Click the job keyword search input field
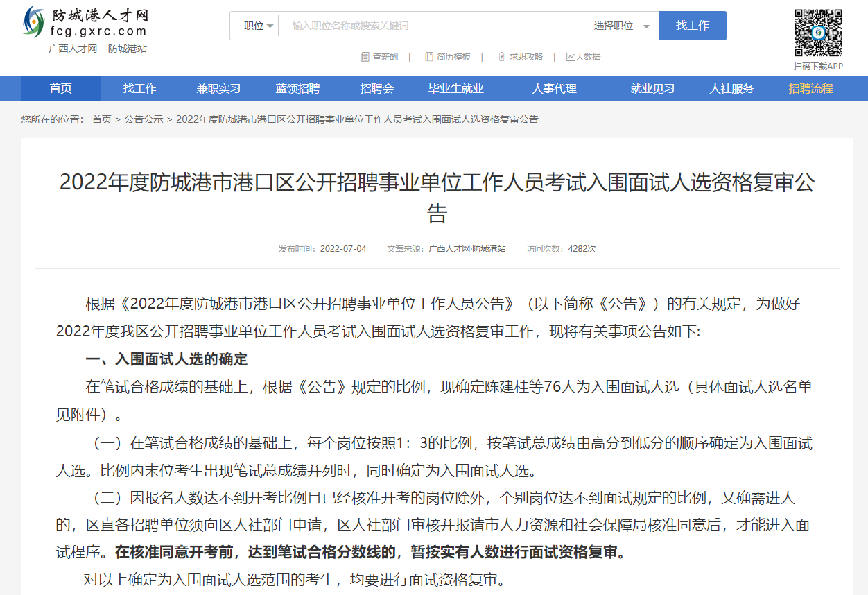Screen dimensions: 868x595 pos(426,26)
